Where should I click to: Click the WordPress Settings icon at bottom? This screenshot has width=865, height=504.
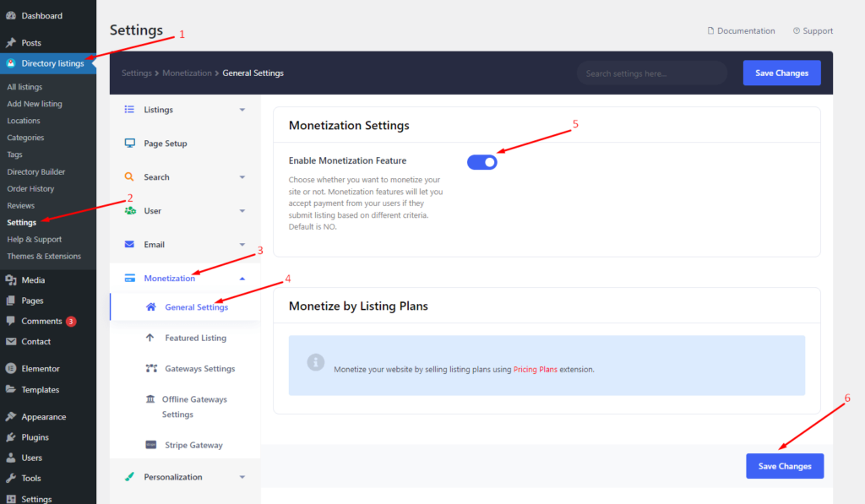coord(10,498)
